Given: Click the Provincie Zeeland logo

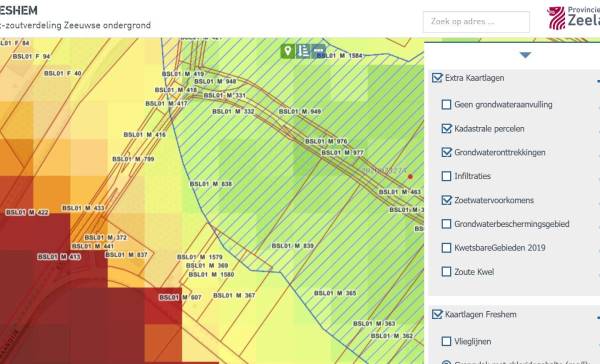Looking at the screenshot, I should pyautogui.click(x=573, y=17).
